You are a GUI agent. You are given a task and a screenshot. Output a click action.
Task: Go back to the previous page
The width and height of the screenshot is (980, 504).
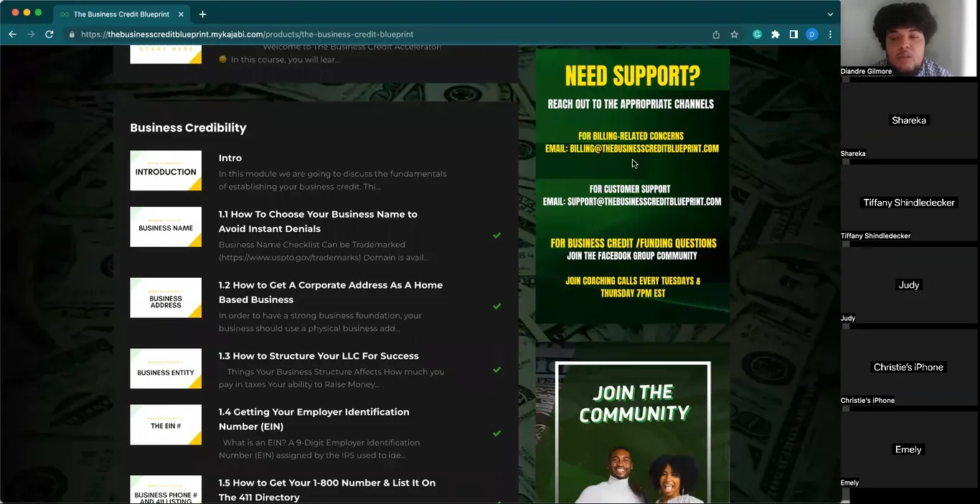(12, 34)
